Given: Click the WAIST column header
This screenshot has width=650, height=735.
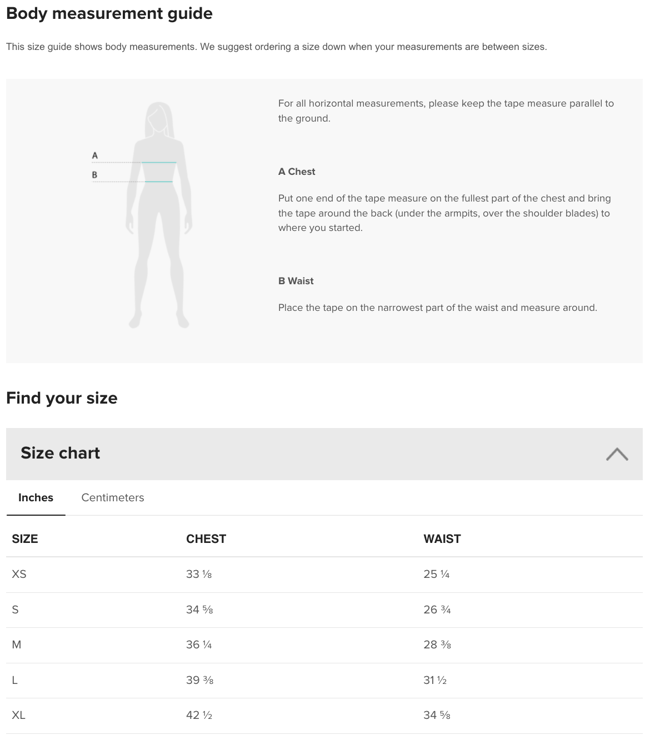Looking at the screenshot, I should coord(442,539).
